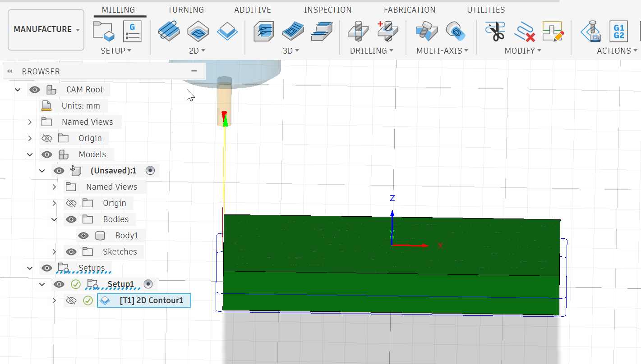Hide the Bodies folder
The width and height of the screenshot is (641, 364).
tap(71, 219)
